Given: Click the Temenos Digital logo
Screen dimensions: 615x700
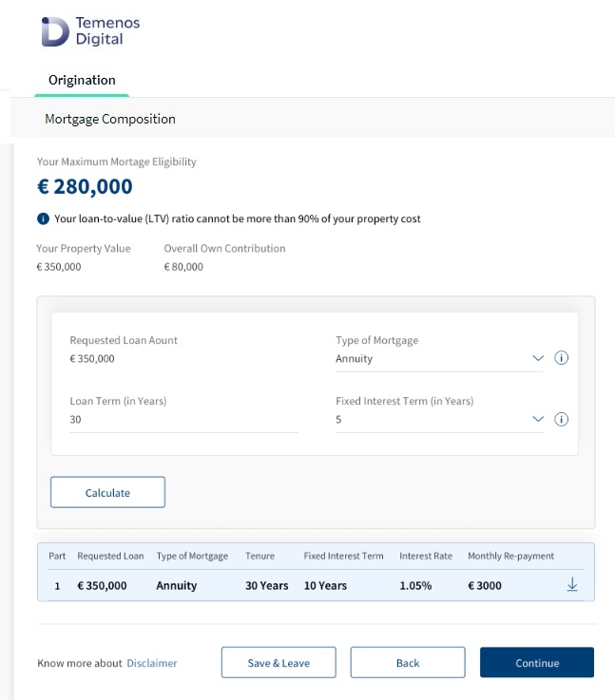Looking at the screenshot, I should pos(90,31).
